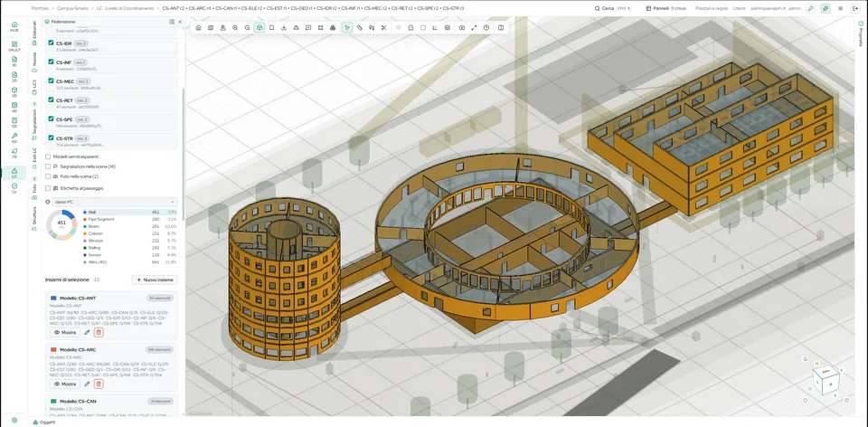Toggle the theme sun icon
Viewport: 868px width, 427px height.
tap(840, 8)
